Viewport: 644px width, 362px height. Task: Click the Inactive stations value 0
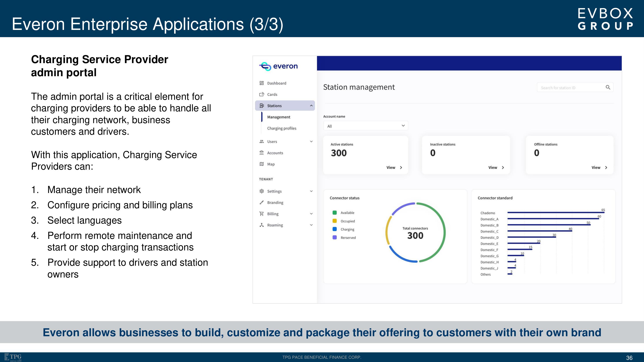click(433, 153)
